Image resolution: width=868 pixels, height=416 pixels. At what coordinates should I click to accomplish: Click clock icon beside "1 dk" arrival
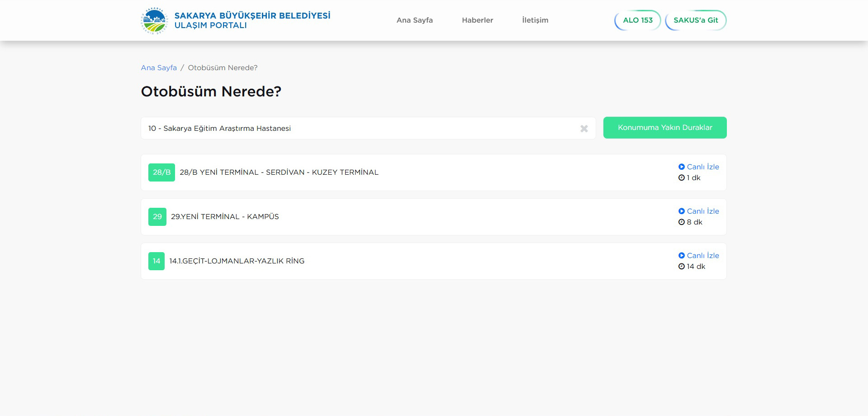pyautogui.click(x=681, y=178)
